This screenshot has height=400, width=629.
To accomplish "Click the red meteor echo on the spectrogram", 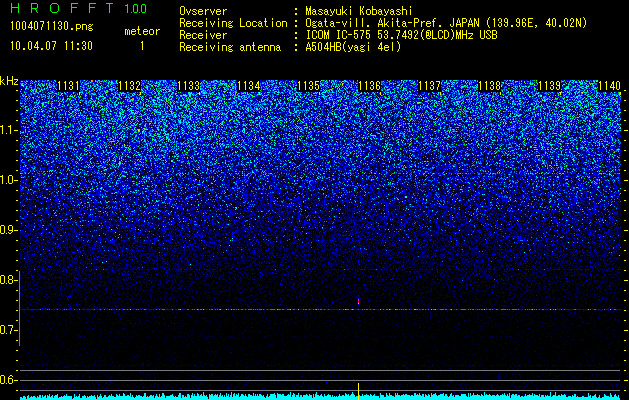I will [358, 301].
